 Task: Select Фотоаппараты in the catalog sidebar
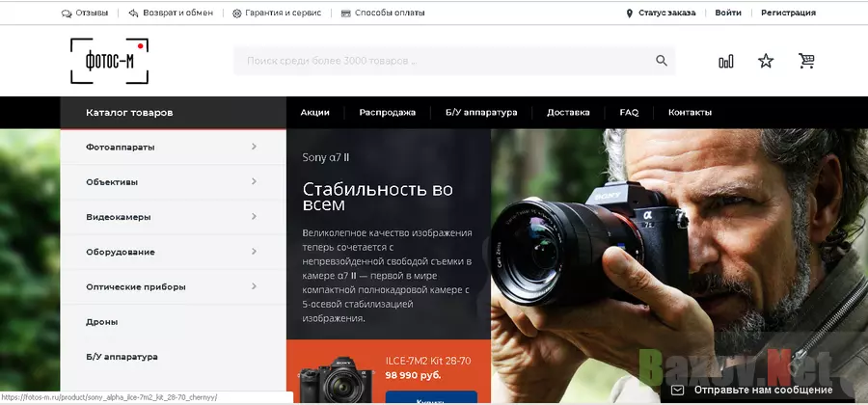point(121,148)
